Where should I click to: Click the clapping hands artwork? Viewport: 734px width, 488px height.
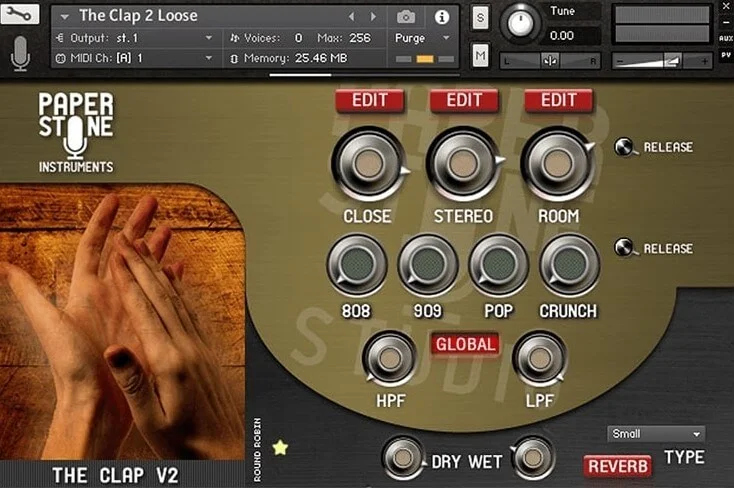point(122,322)
